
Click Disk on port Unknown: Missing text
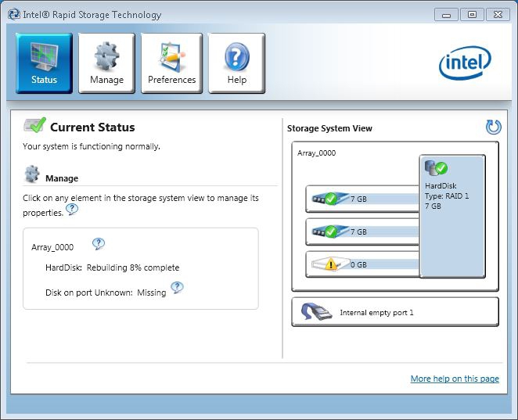click(x=106, y=293)
